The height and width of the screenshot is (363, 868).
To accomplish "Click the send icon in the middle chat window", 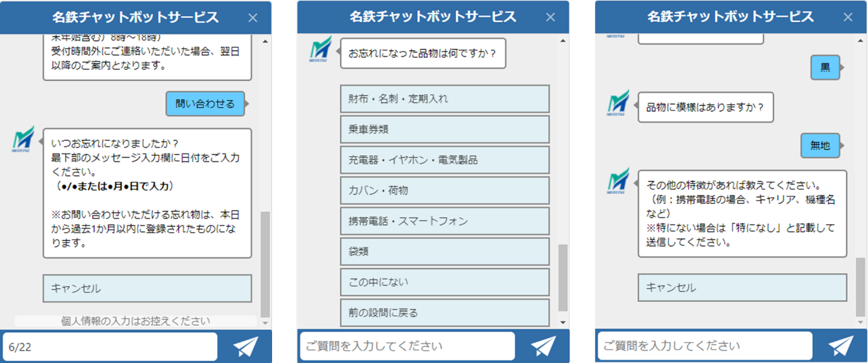I will pos(543,346).
